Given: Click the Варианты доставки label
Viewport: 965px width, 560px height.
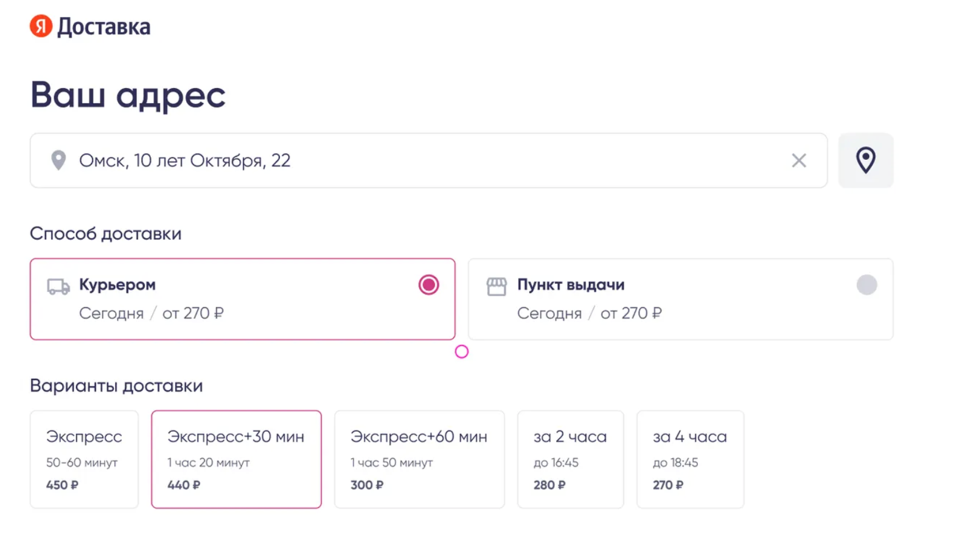Looking at the screenshot, I should 116,385.
